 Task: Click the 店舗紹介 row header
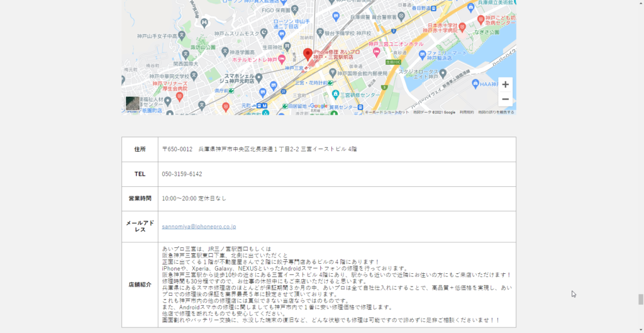click(140, 285)
